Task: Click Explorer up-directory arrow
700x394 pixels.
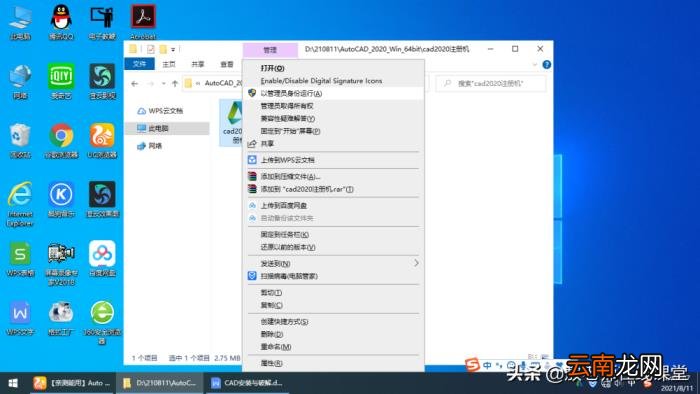Action: pos(175,83)
